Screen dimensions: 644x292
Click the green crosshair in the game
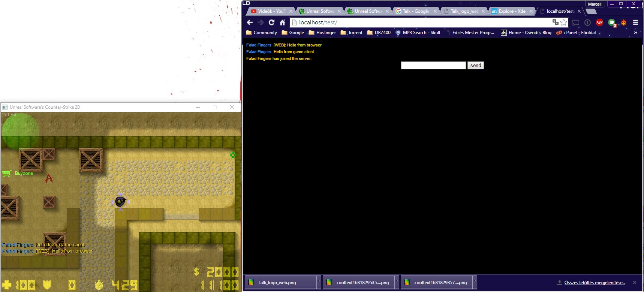(x=233, y=155)
